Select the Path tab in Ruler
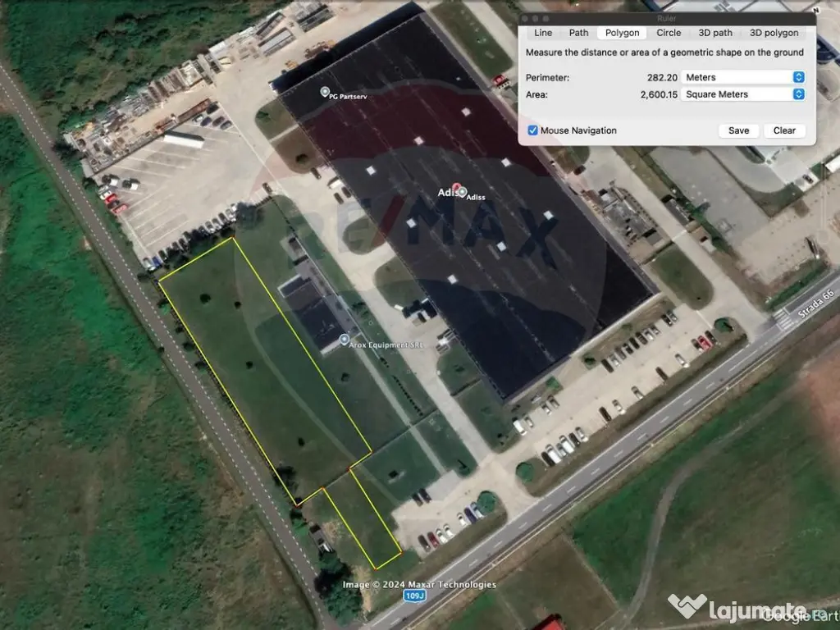 [578, 33]
